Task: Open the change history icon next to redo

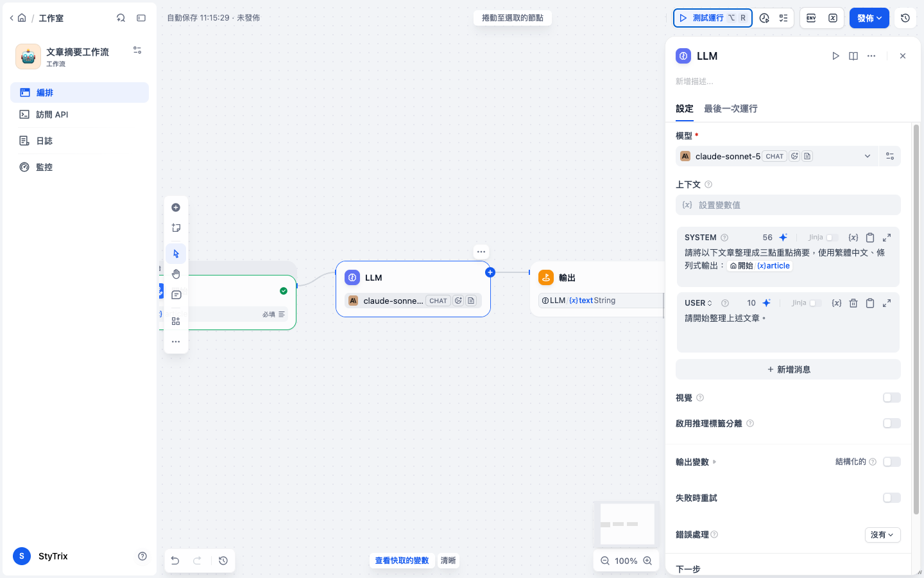Action: (223, 561)
